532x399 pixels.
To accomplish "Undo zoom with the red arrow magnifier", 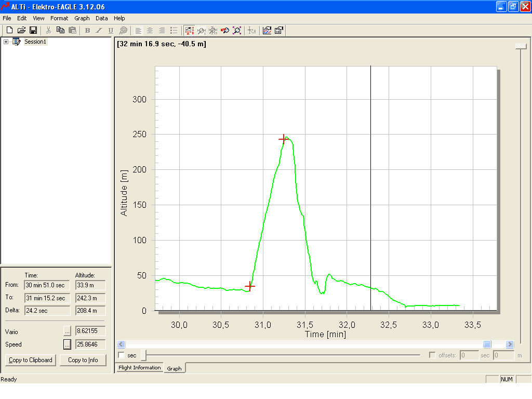I will coord(225,31).
